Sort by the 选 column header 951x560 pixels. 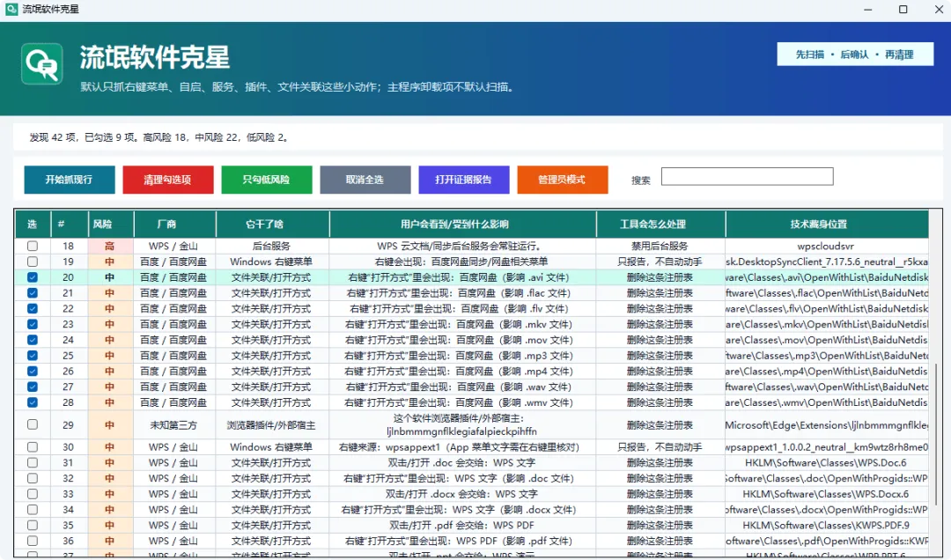(33, 225)
